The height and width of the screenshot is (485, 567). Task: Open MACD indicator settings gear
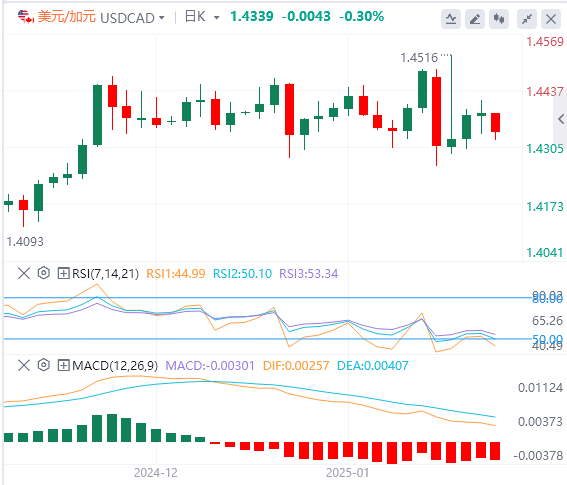(43, 365)
